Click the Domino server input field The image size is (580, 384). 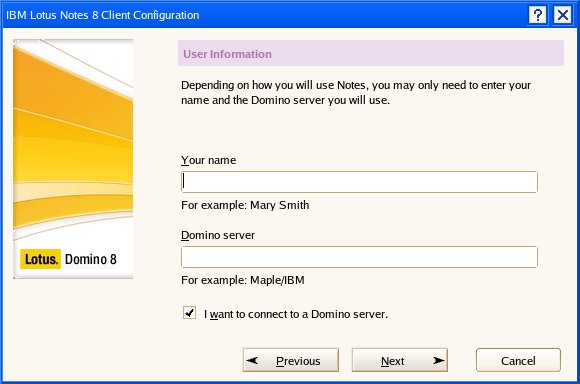(x=359, y=257)
